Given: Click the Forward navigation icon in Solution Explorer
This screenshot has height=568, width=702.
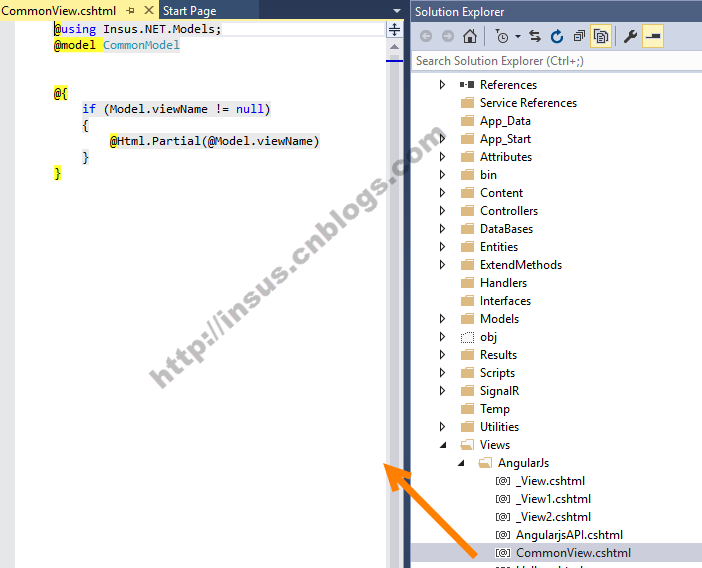Looking at the screenshot, I should [x=448, y=36].
